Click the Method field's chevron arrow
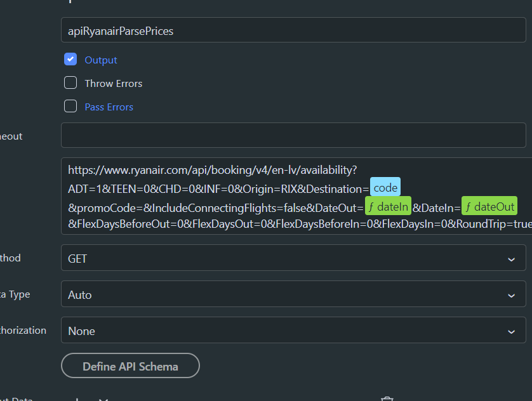This screenshot has height=401, width=532. coord(511,258)
